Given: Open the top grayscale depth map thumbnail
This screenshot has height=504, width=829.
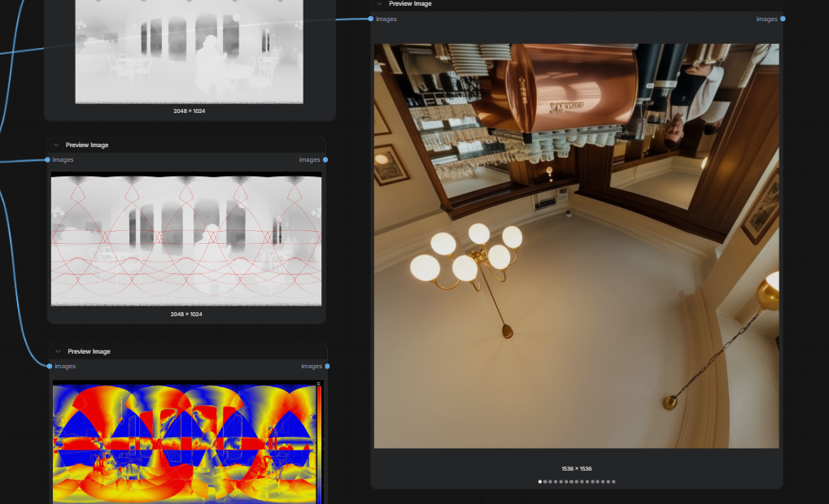Looking at the screenshot, I should [x=190, y=52].
